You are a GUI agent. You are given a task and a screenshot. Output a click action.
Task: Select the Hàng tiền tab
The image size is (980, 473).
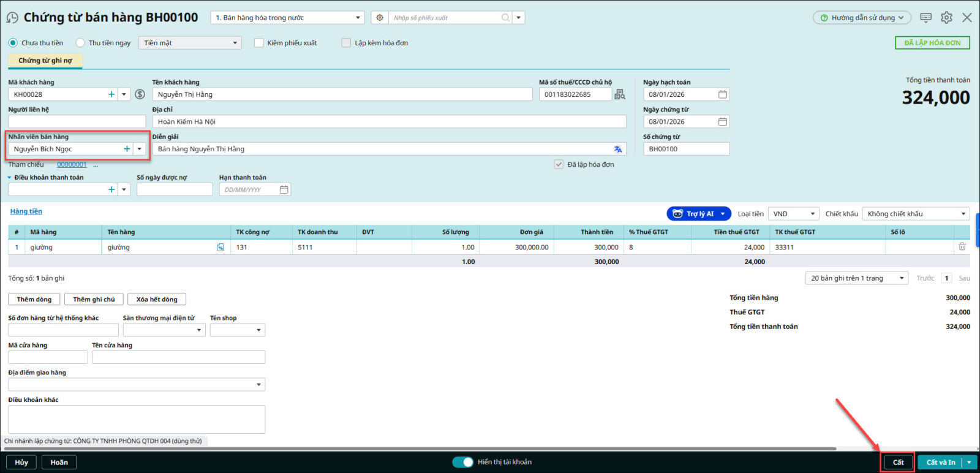click(x=26, y=211)
